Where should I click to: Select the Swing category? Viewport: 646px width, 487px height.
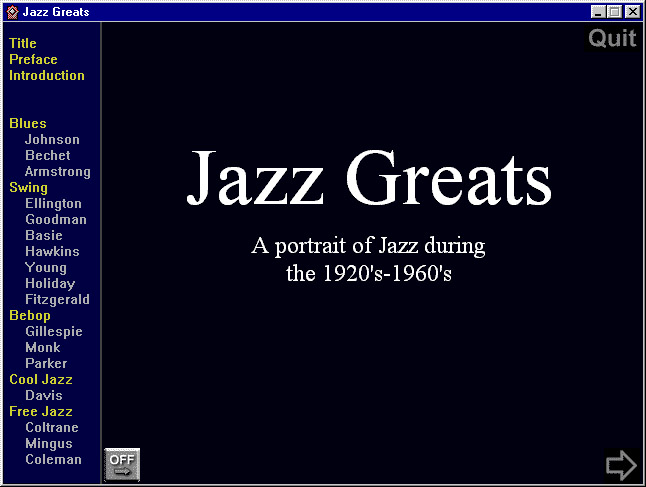point(28,187)
